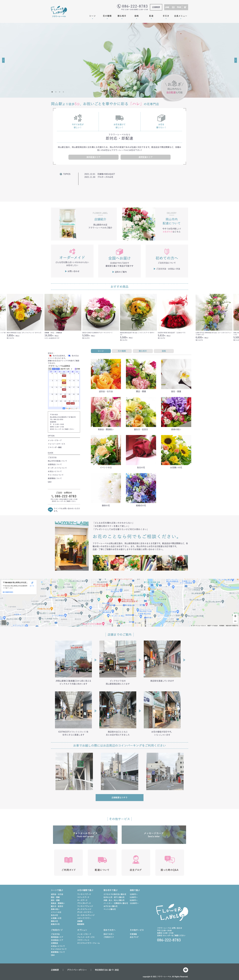Open the 価格 navigation menu
Viewport: 239px width, 980px height.
coord(137,16)
